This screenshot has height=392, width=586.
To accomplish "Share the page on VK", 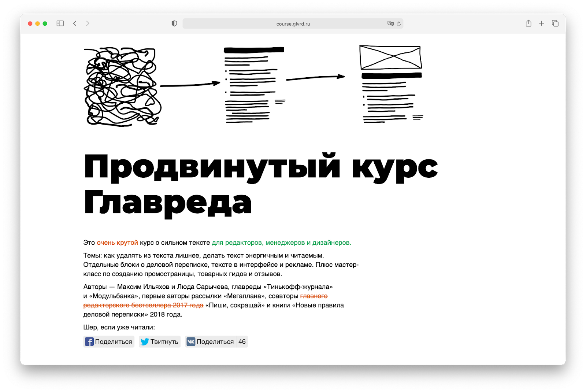I will coord(211,341).
